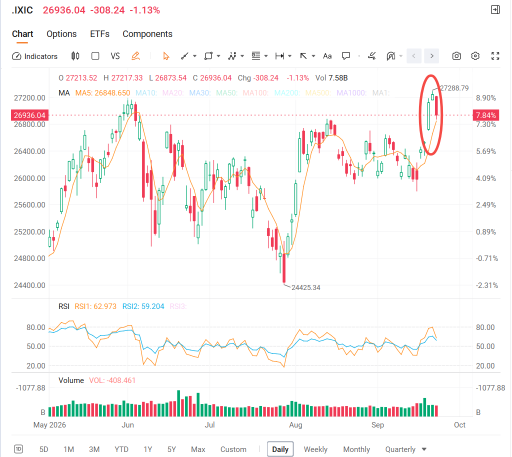
Task: Select the arrow marker tool
Action: pos(303,56)
